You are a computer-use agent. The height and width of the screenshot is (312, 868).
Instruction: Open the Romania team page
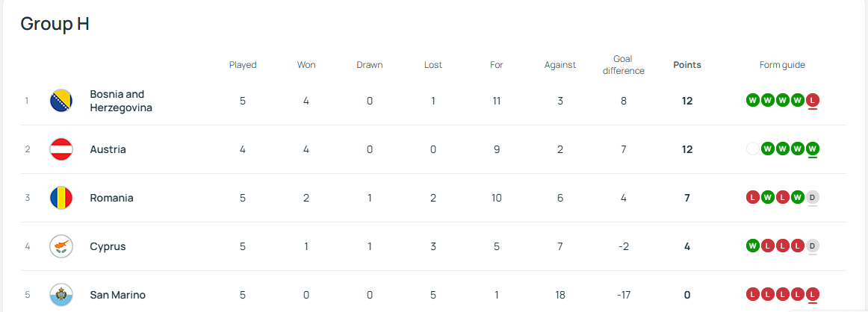coord(111,198)
